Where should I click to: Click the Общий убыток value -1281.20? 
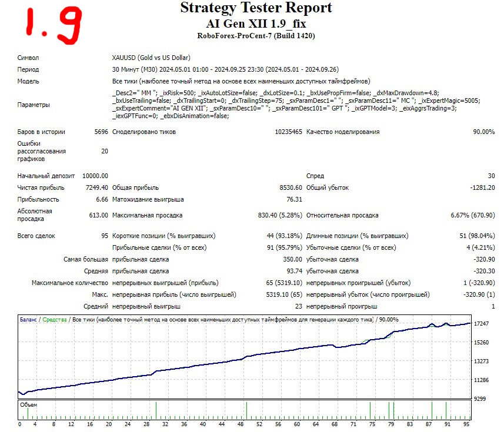tap(482, 188)
